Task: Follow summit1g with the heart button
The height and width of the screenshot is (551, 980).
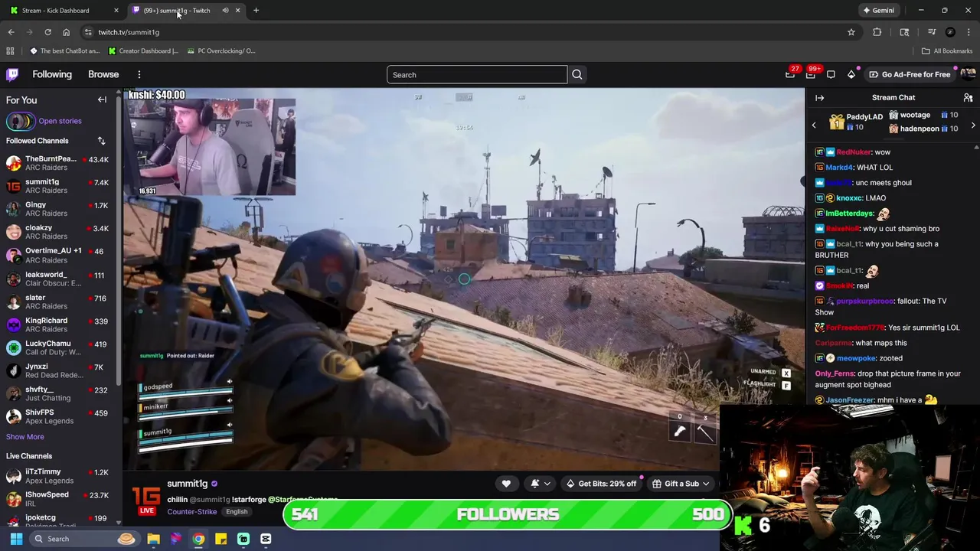Action: pos(506,484)
